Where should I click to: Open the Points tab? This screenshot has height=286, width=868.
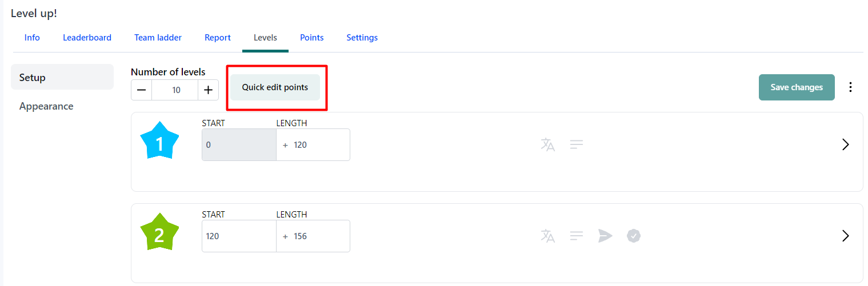311,38
